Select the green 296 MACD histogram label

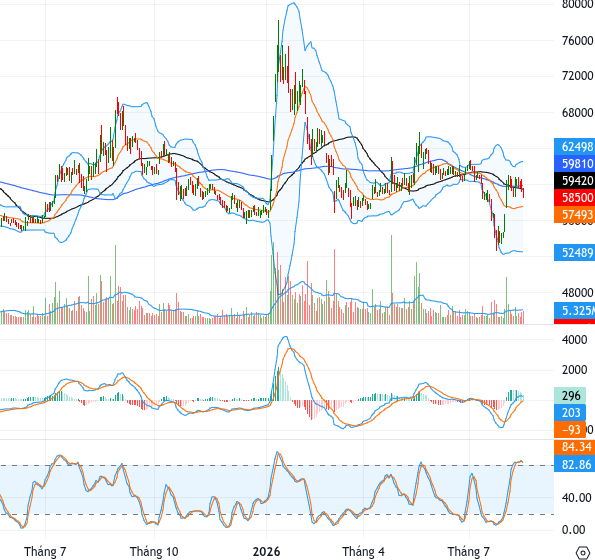tap(570, 396)
